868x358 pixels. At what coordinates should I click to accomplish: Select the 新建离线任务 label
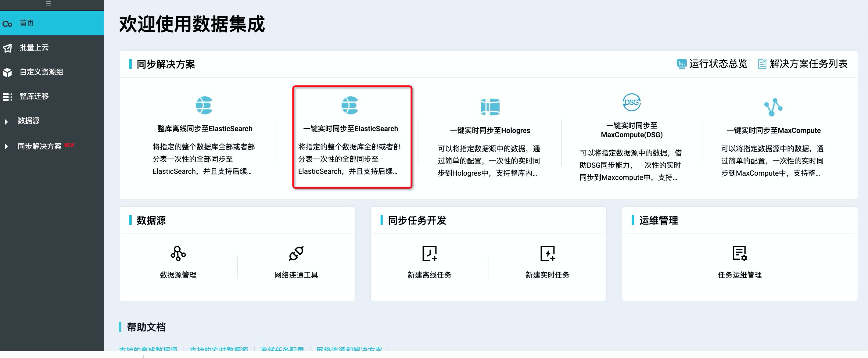tap(429, 275)
